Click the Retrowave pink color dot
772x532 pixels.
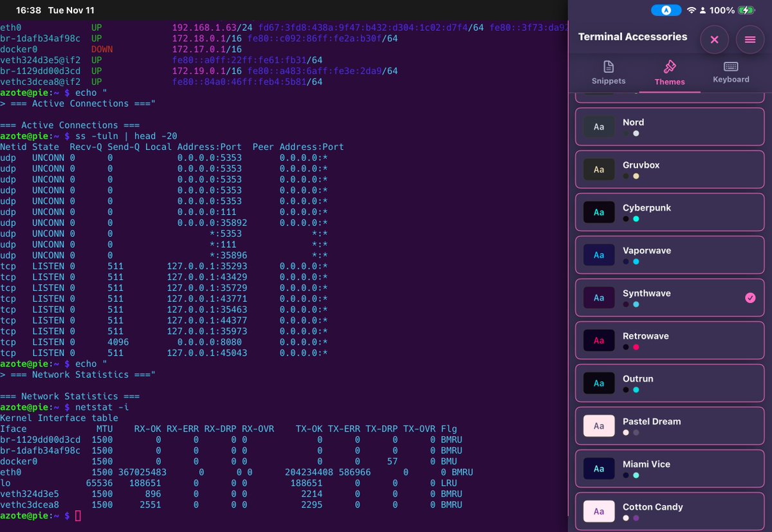pos(636,347)
